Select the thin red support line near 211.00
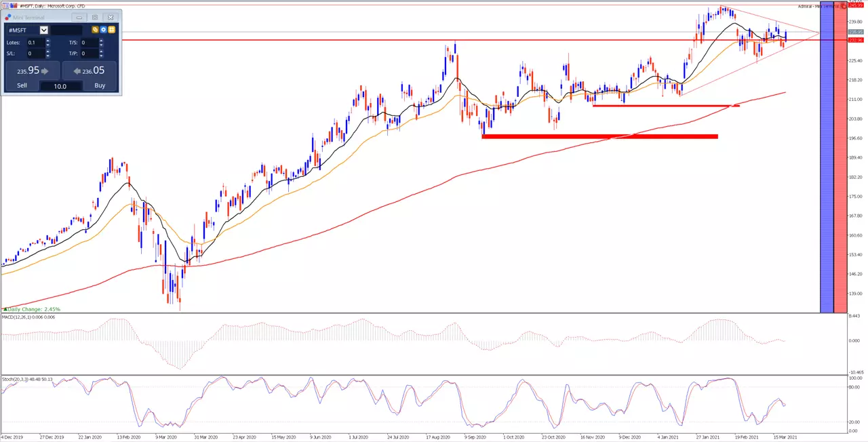This screenshot has width=868, height=442. pyautogui.click(x=666, y=106)
